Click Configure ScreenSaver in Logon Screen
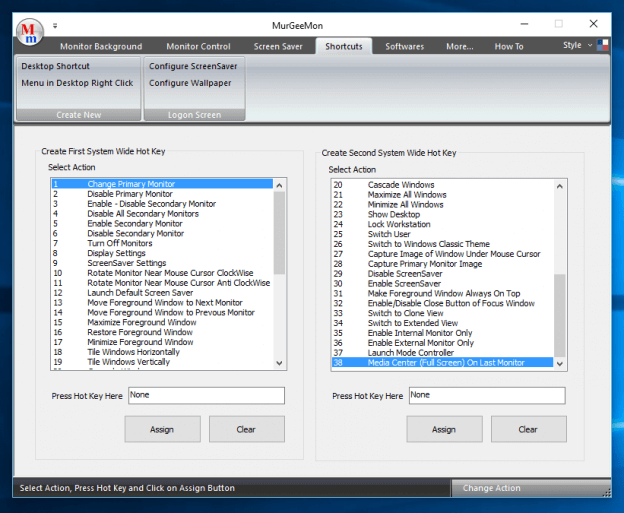The image size is (624, 513). click(x=192, y=66)
